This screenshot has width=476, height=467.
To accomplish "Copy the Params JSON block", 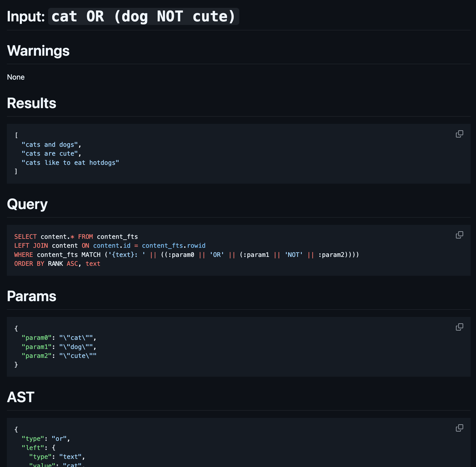I will [459, 327].
